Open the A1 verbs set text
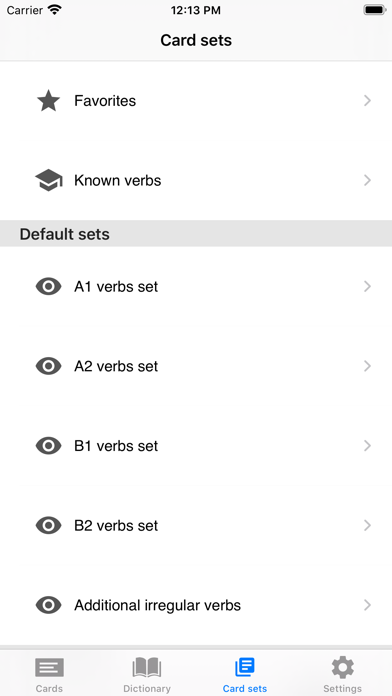 [x=116, y=287]
